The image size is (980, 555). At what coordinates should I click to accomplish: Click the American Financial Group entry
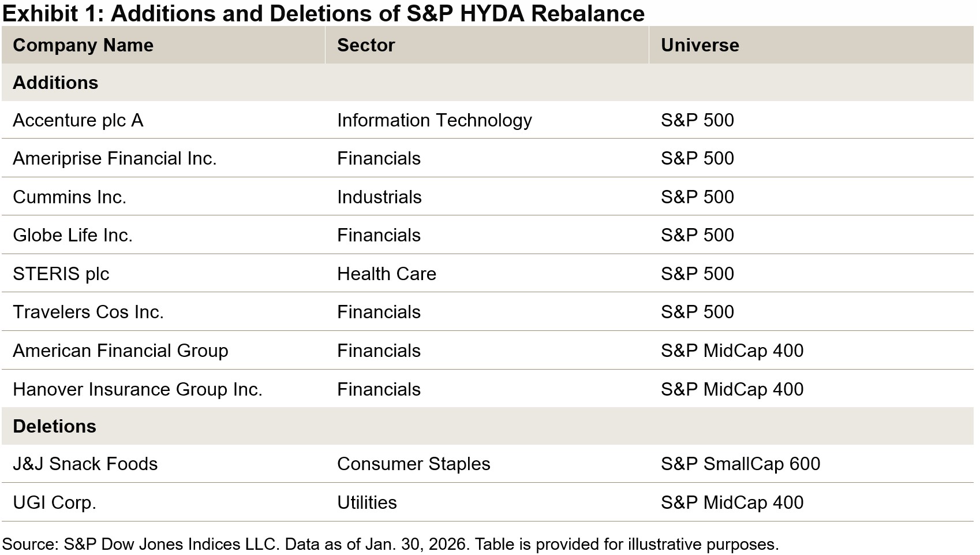pos(120,351)
